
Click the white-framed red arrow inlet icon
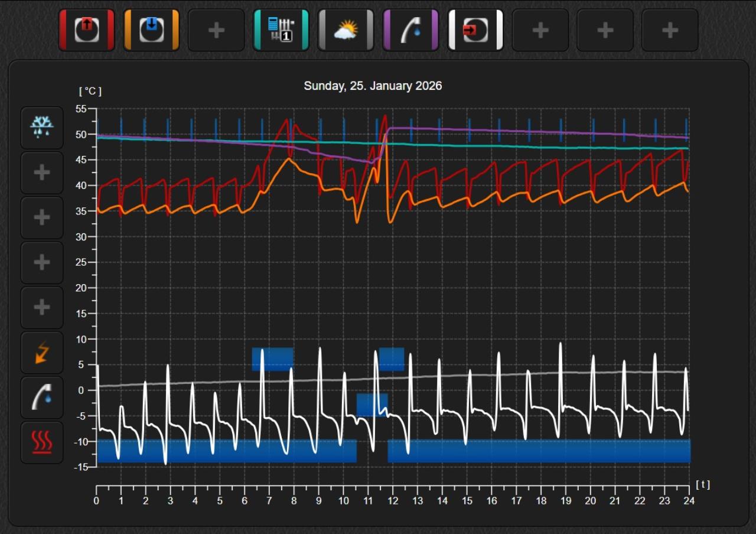pyautogui.click(x=475, y=30)
